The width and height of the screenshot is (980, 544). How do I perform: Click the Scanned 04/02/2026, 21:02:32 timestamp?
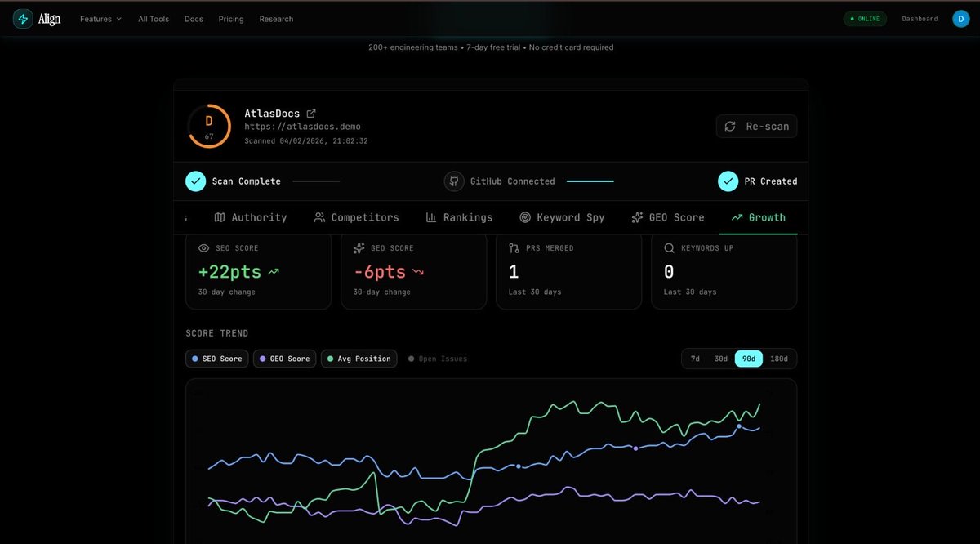pos(306,140)
